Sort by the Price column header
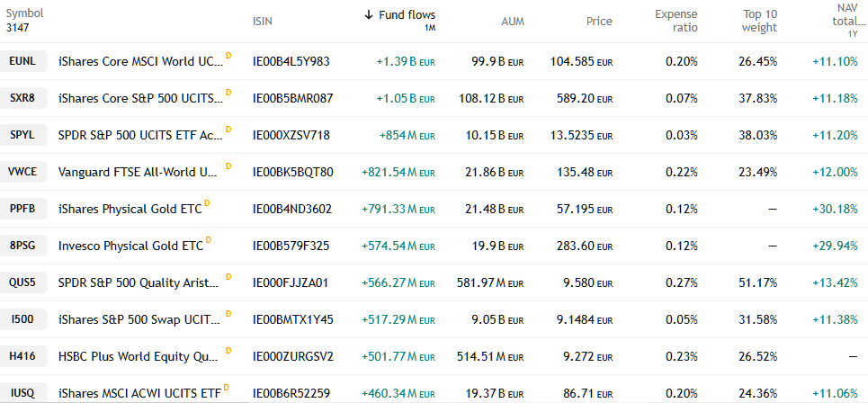 [x=599, y=21]
